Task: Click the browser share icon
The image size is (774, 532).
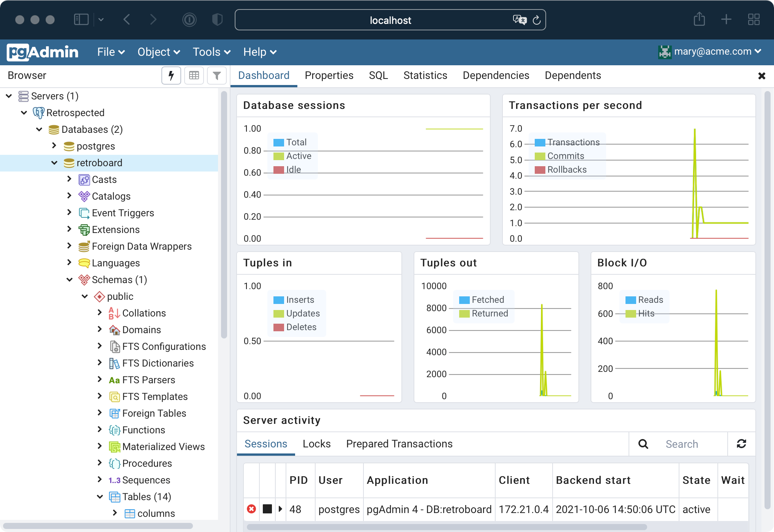Action: (699, 19)
